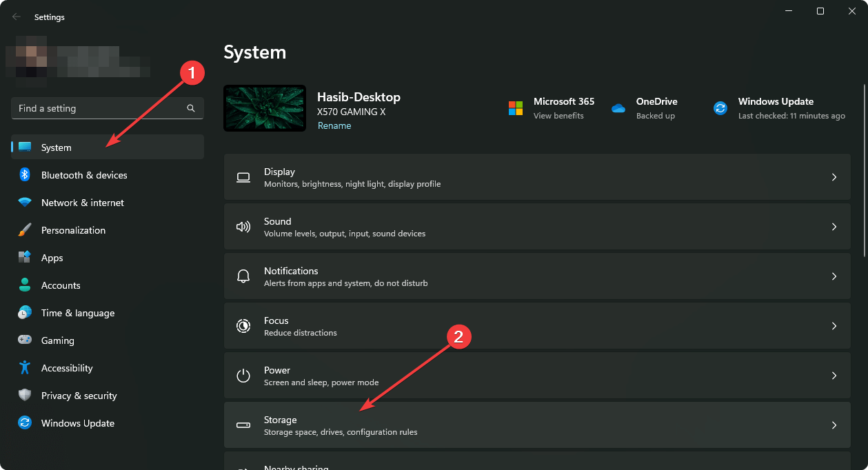Click "Reduce distractions" text
The image size is (868, 470).
click(x=301, y=333)
